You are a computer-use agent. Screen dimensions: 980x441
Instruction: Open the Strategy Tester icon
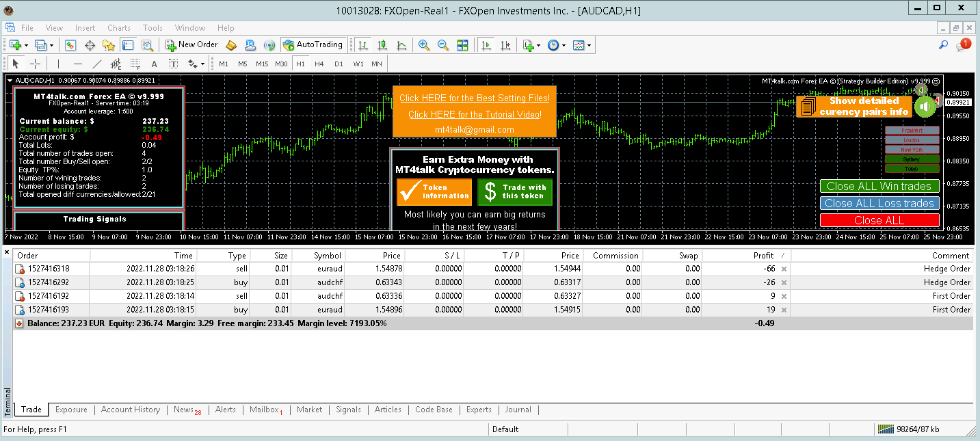tap(147, 45)
